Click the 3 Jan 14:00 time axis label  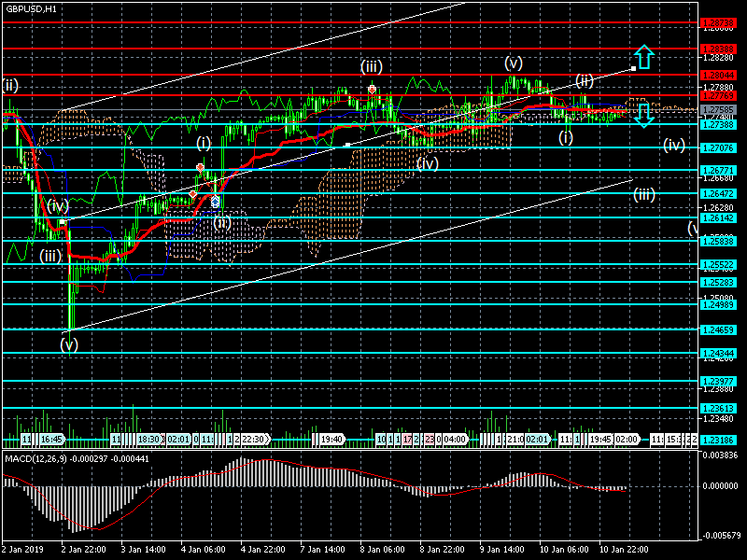pyautogui.click(x=144, y=550)
